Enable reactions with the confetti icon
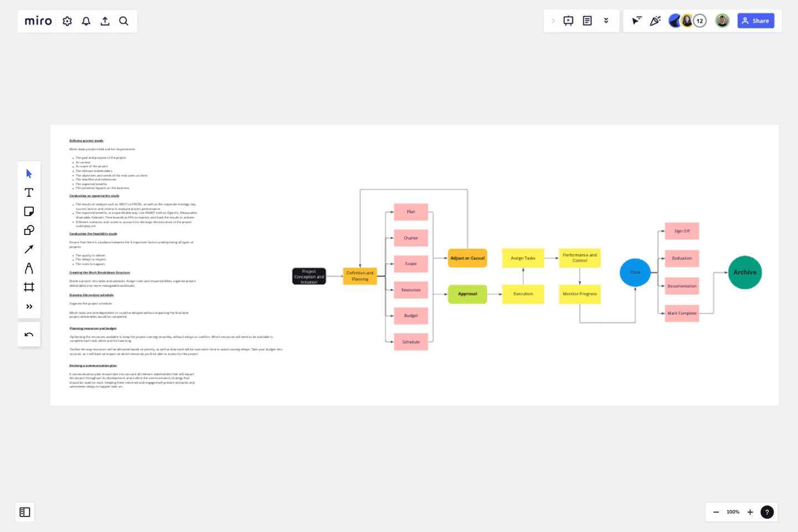 655,20
